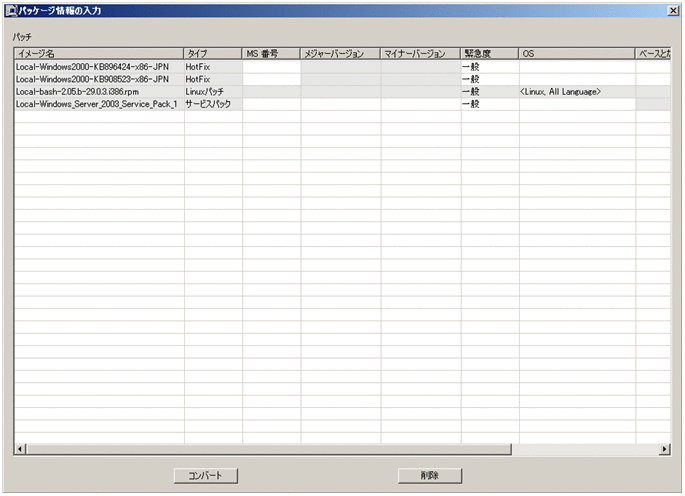Click the タイプ column header
The image size is (685, 496).
[x=212, y=53]
